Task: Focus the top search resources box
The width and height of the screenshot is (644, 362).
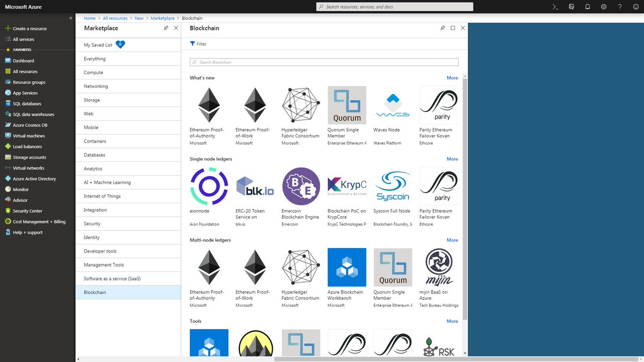Action: point(394,7)
